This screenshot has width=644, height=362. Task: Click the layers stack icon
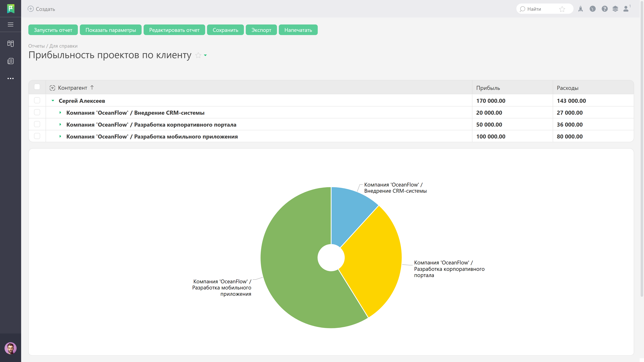(615, 9)
